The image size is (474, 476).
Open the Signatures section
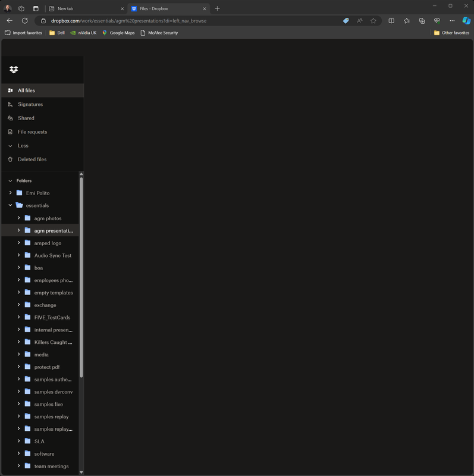(42, 104)
